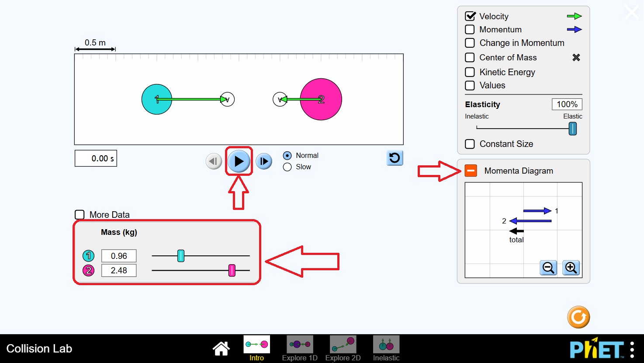Screen dimensions: 644x363
Task: Switch to the Explore 1D screen
Action: pos(300,349)
